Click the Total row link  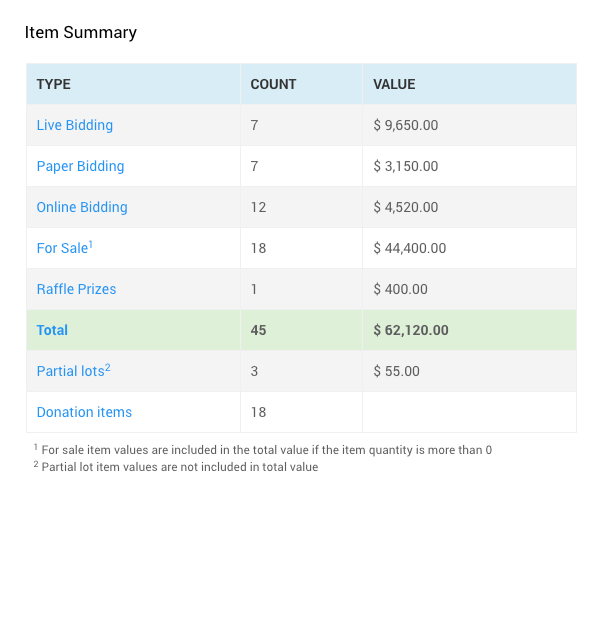coord(52,330)
